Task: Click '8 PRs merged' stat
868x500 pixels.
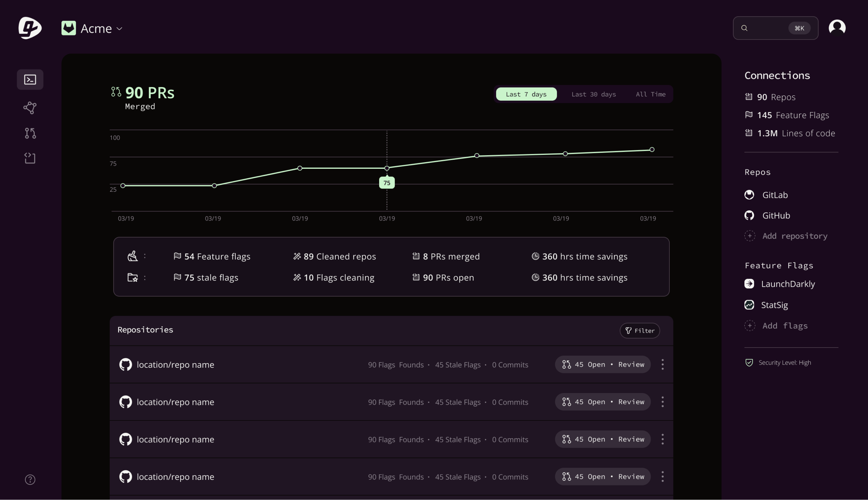Action: pyautogui.click(x=446, y=256)
